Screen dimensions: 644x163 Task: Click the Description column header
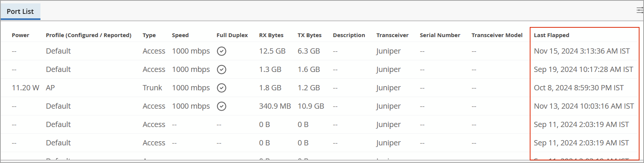(349, 35)
